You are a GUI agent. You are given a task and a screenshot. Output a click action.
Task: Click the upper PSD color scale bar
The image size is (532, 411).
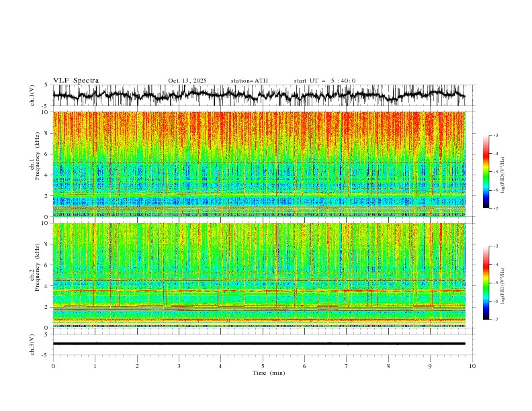[486, 172]
